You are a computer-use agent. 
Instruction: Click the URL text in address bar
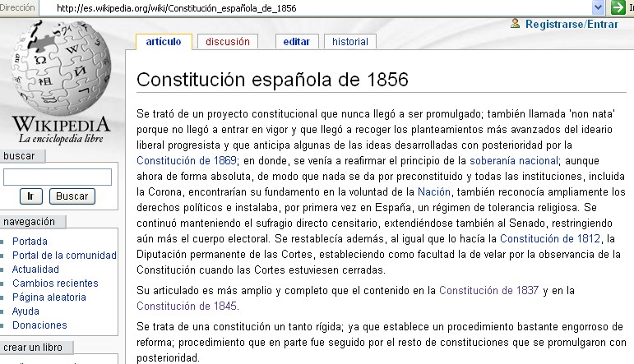coord(178,7)
